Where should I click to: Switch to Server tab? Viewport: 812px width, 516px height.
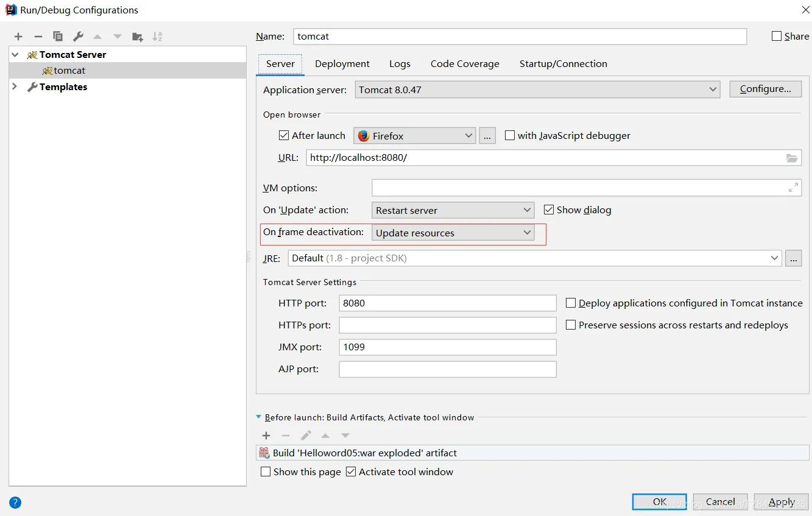[280, 64]
